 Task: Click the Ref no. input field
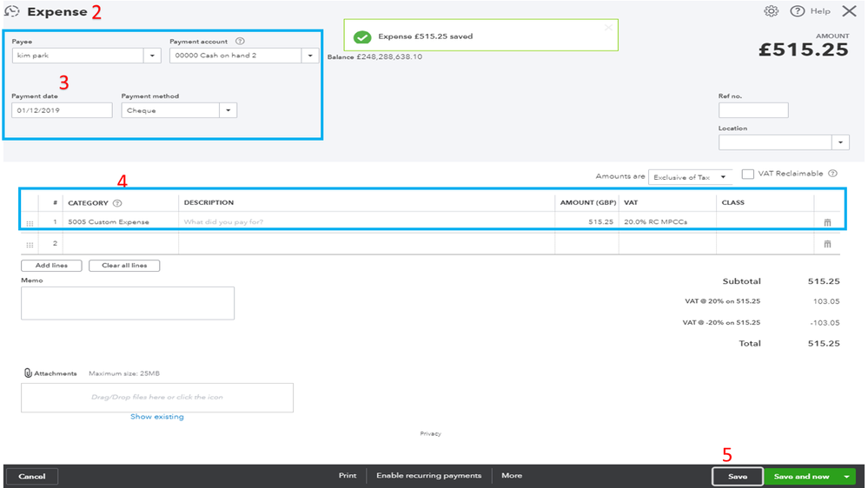point(753,110)
